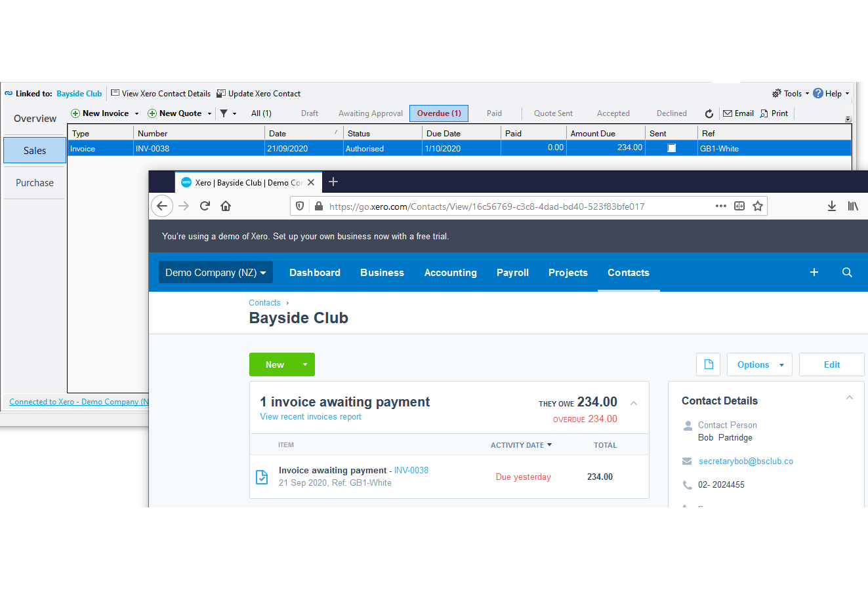Select the Overdue (1) filter tab
Image resolution: width=868 pixels, height=590 pixels.
(439, 113)
